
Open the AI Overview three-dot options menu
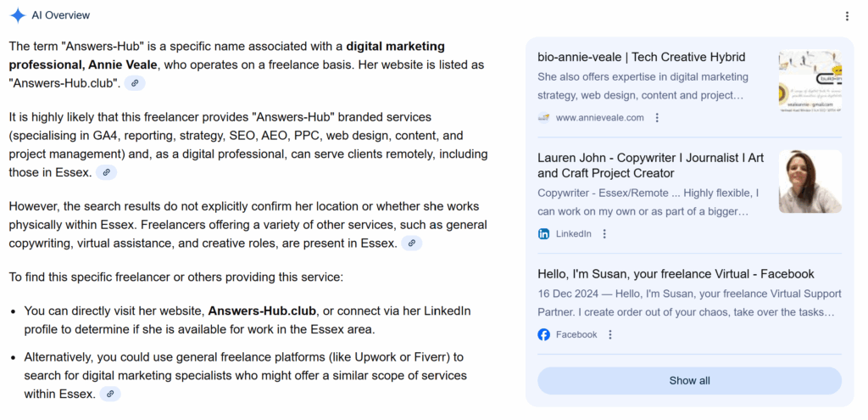tap(847, 16)
